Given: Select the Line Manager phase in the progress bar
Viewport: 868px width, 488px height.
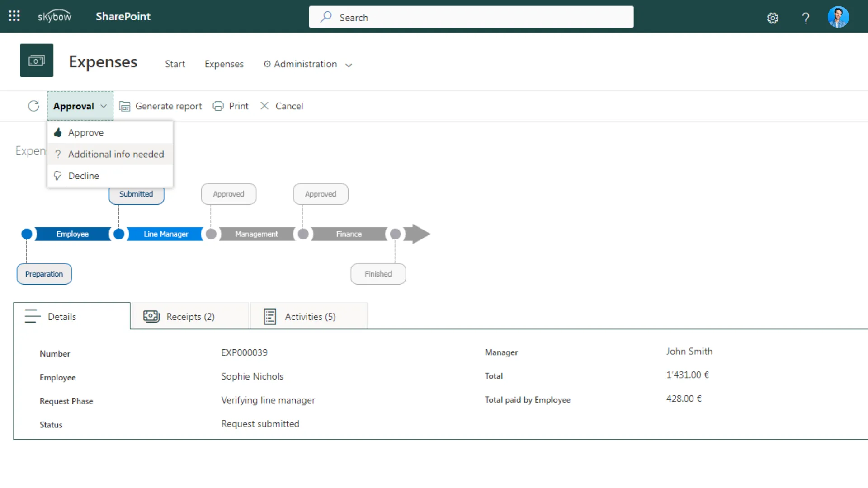Looking at the screenshot, I should point(165,234).
